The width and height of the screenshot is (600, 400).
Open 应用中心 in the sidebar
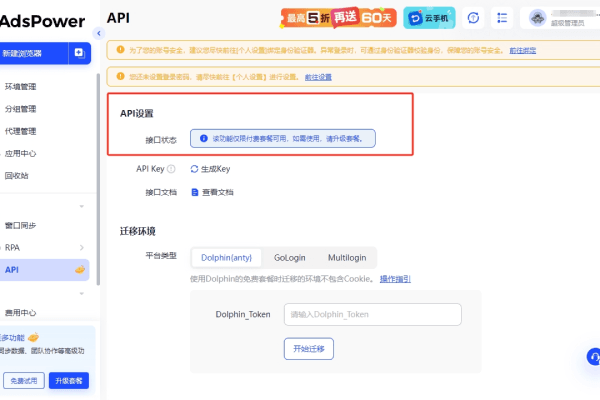(x=20, y=153)
